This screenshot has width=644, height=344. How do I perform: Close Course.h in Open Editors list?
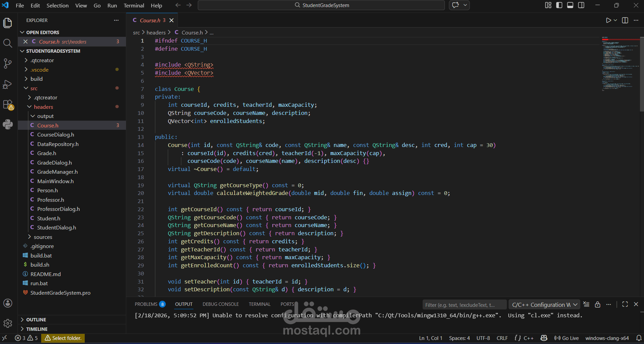[25, 42]
